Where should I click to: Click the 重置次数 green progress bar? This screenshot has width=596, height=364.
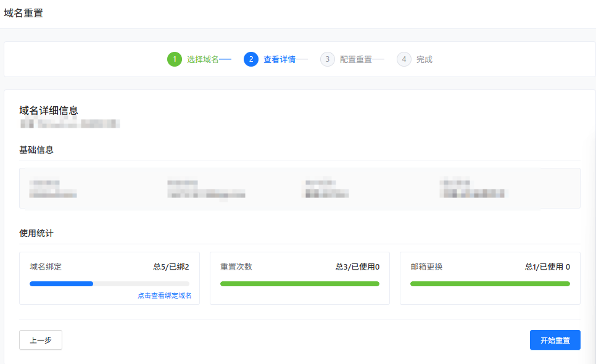point(300,284)
